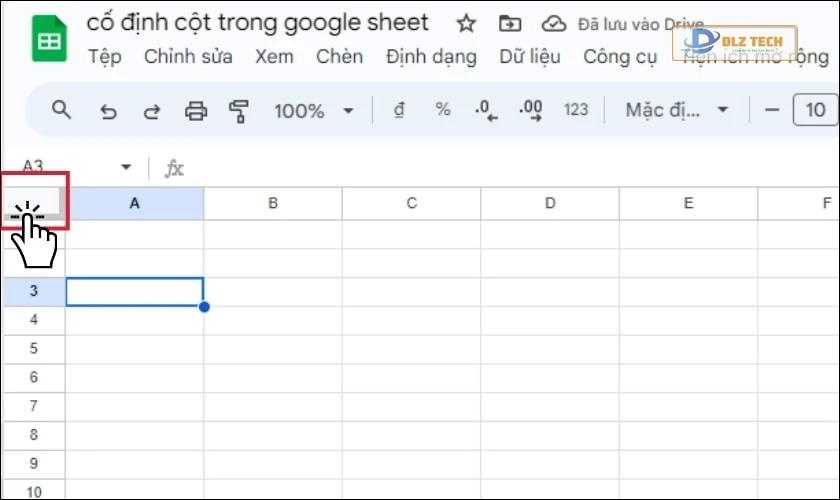
Task: Open the Tệp menu
Action: (104, 56)
